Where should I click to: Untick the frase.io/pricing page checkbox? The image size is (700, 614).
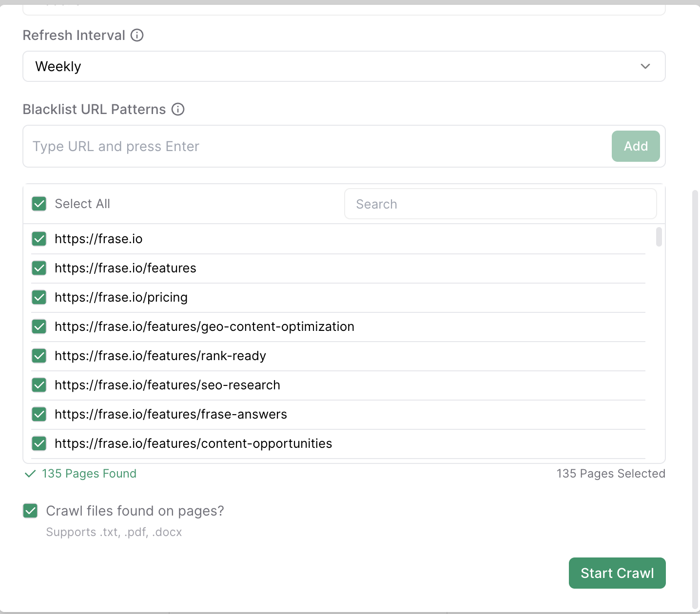coord(39,297)
